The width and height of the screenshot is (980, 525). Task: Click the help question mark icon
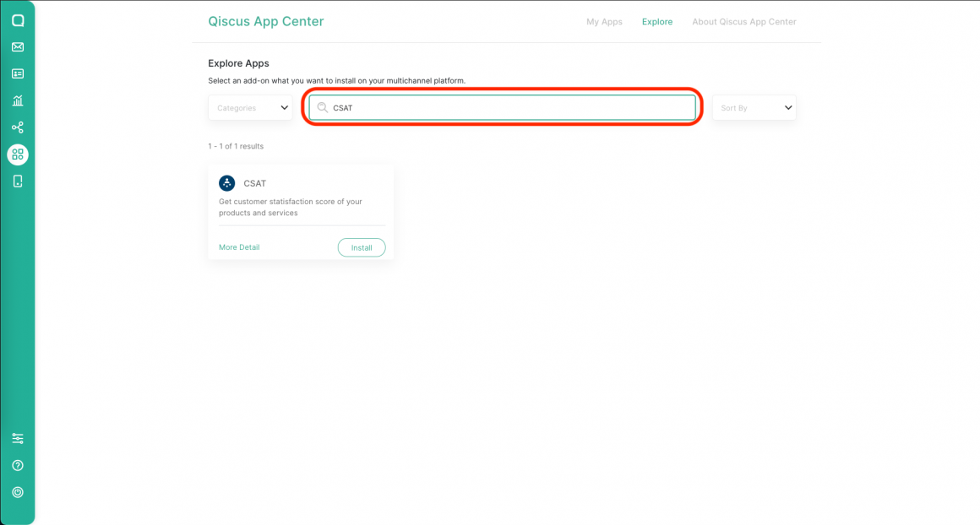coord(17,465)
